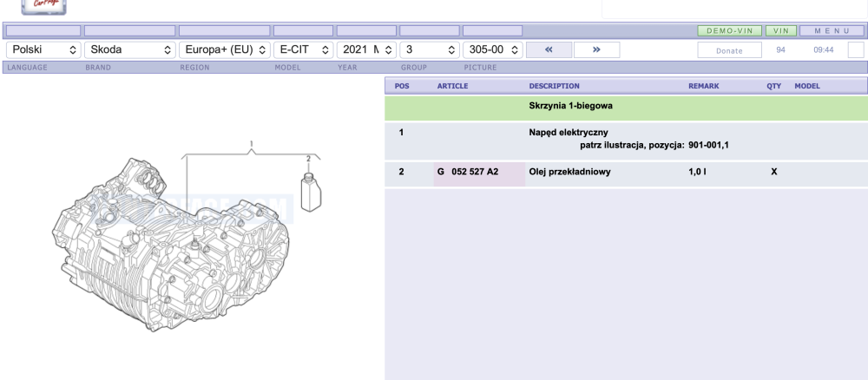
Task: Click the '1,0 l' remark value
Action: point(697,172)
